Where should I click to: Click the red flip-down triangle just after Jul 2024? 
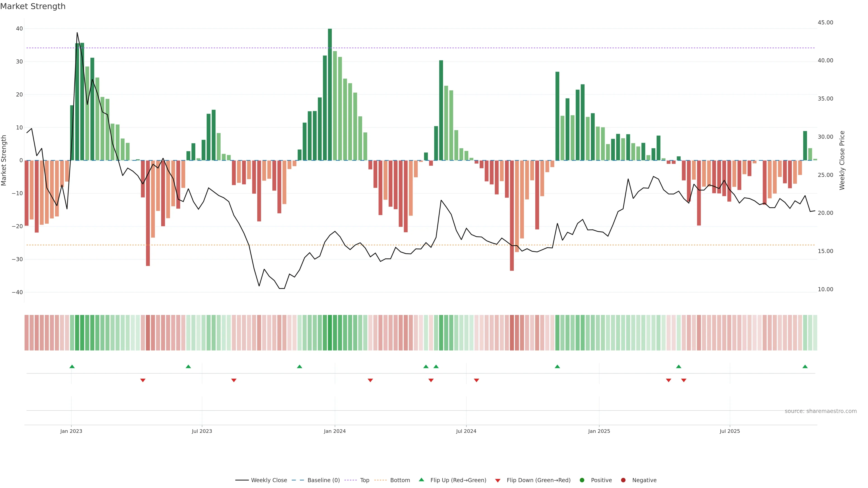[476, 380]
